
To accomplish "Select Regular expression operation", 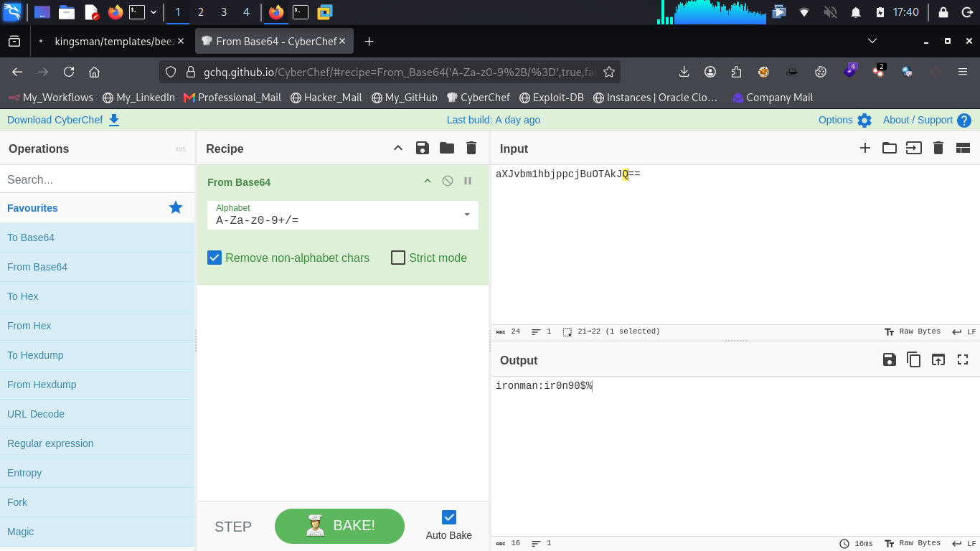I will (x=98, y=443).
